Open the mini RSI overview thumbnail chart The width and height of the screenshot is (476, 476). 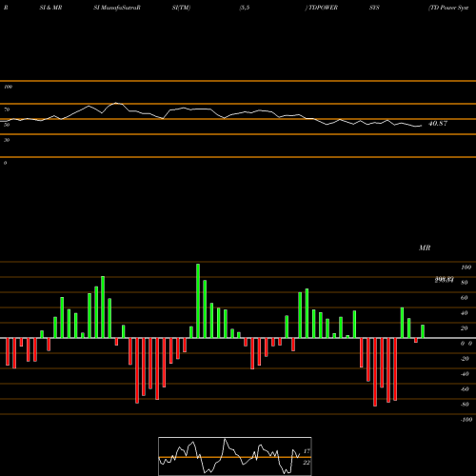click(235, 456)
